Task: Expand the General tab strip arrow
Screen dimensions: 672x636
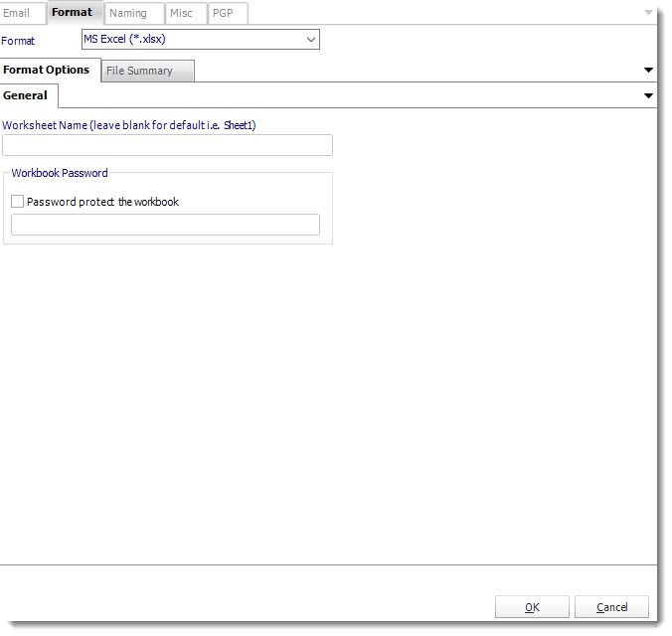Action: [x=648, y=95]
